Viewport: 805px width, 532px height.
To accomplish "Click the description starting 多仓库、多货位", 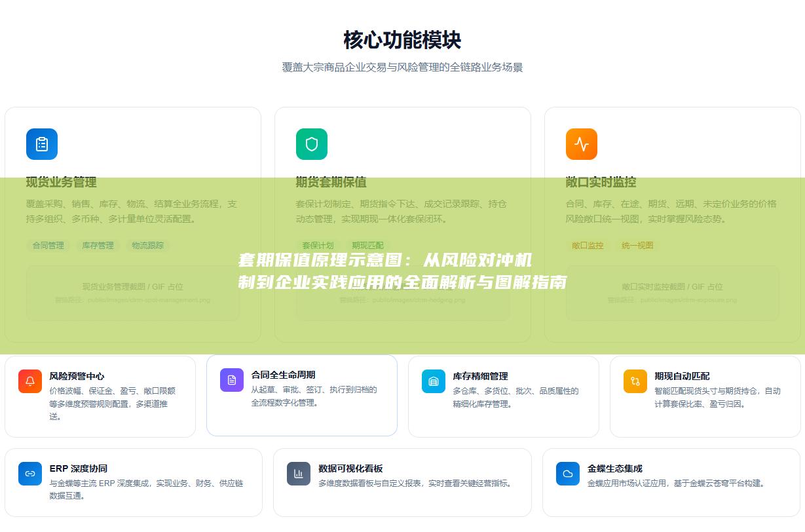I will (516, 398).
